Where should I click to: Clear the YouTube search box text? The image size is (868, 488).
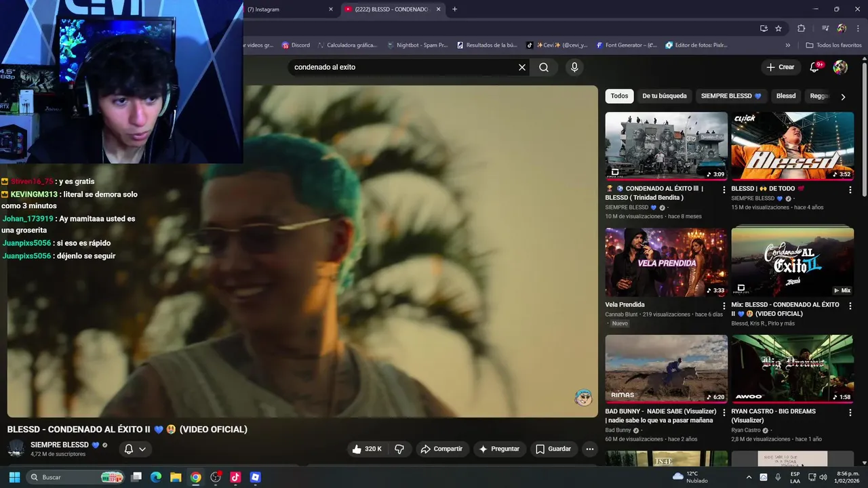tap(522, 67)
